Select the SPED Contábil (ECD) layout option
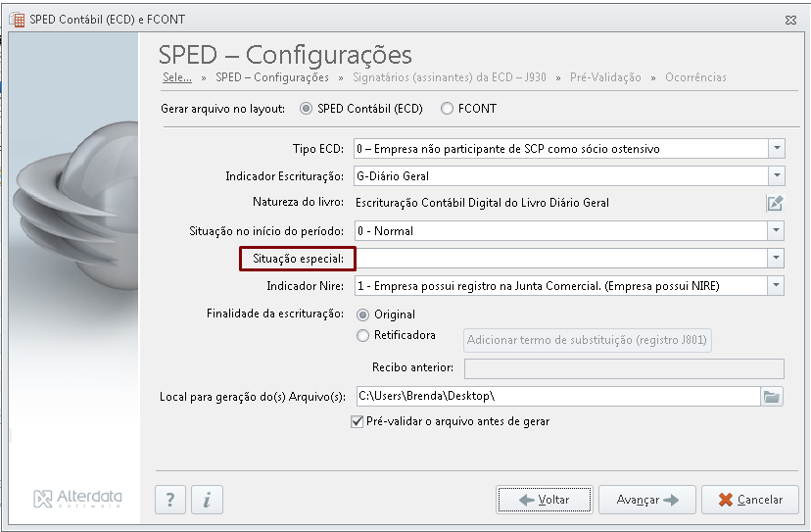 [307, 109]
